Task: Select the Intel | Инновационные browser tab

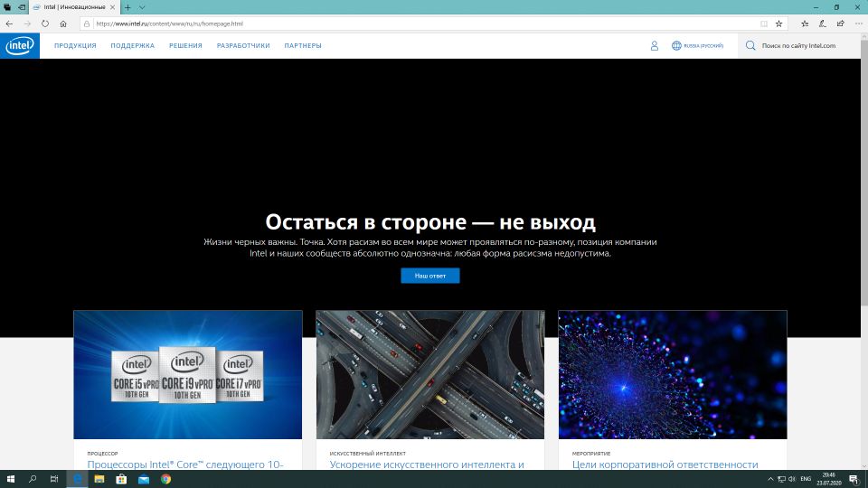Action: pyautogui.click(x=72, y=7)
